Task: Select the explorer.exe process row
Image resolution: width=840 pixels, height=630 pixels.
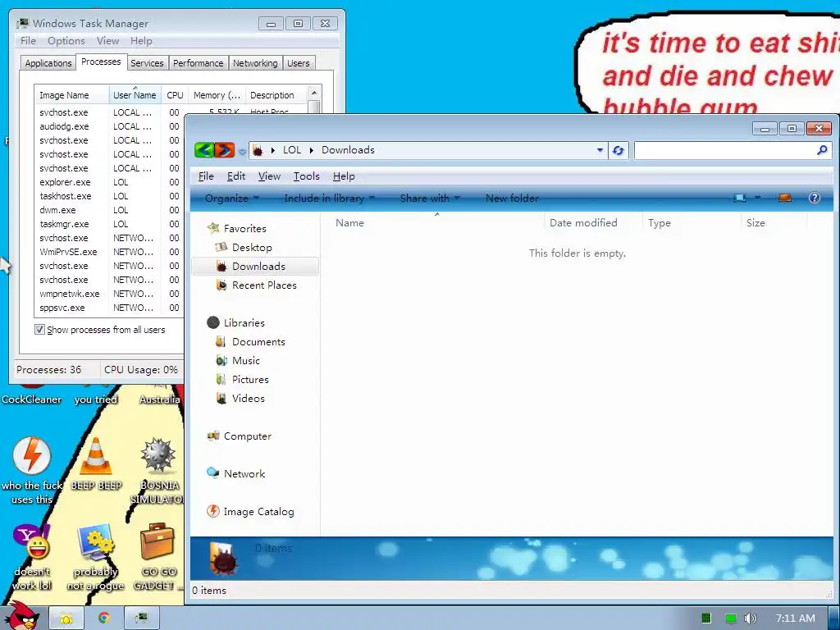Action: click(x=109, y=182)
